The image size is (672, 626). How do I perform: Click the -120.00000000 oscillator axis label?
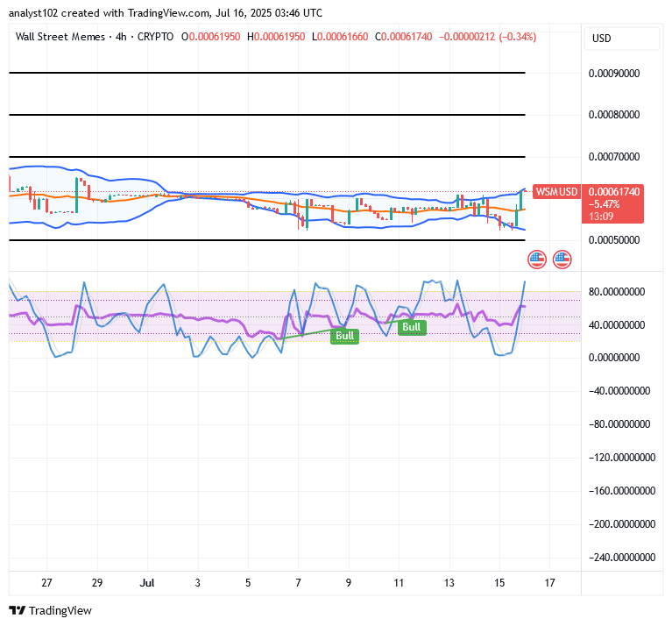622,457
